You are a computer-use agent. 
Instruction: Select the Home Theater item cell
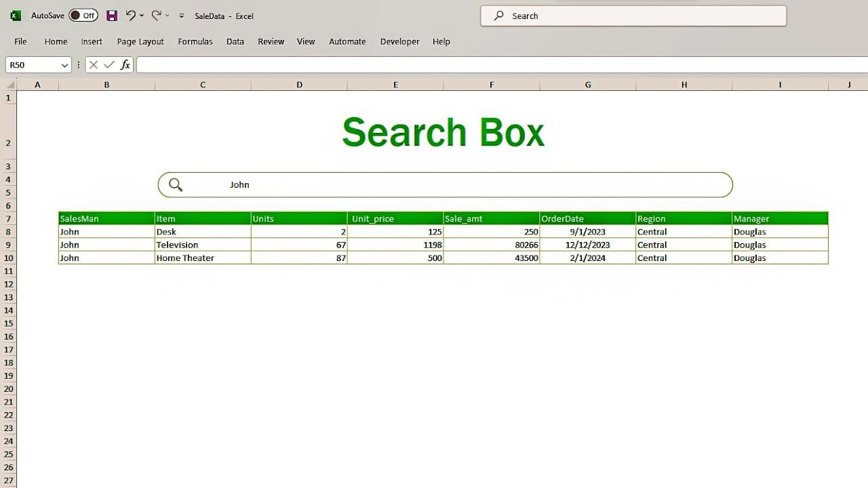click(x=203, y=258)
